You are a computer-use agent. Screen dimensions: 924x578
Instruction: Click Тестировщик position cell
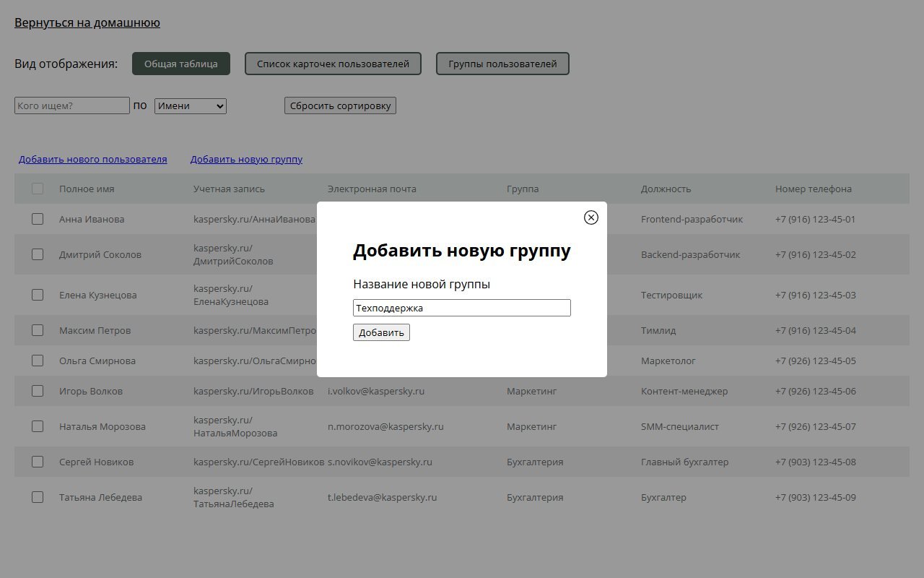[x=671, y=295]
